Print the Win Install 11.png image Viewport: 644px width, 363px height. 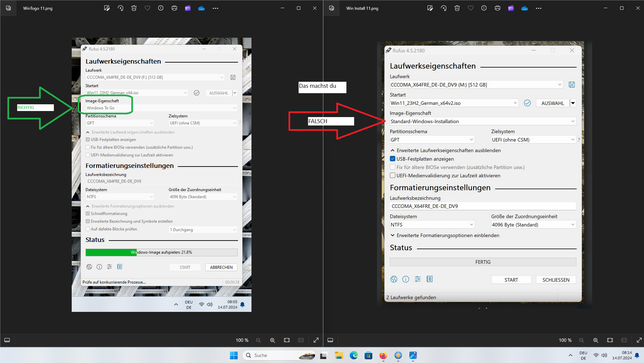498,8
